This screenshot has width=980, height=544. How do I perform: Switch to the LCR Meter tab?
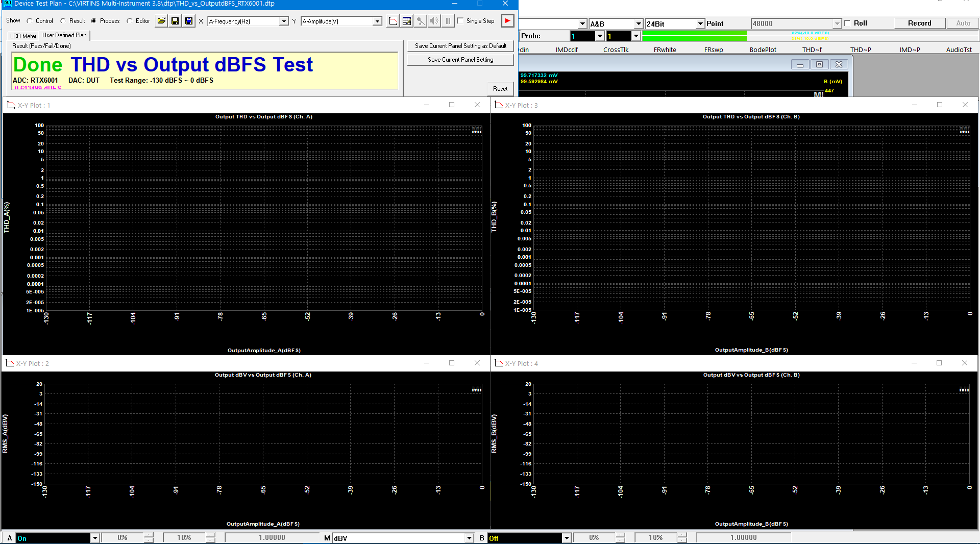(23, 36)
